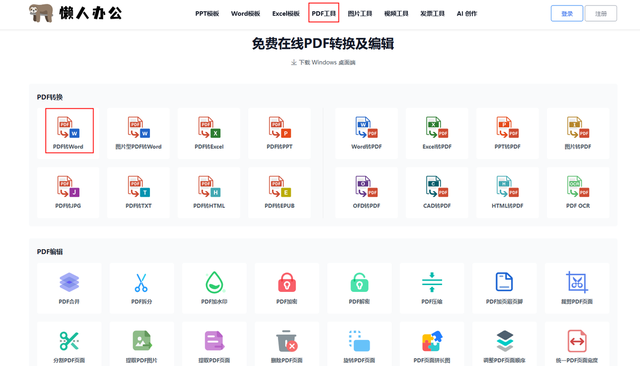Open the AI 创作 nav item
Image resolution: width=640 pixels, height=366 pixels.
point(467,13)
